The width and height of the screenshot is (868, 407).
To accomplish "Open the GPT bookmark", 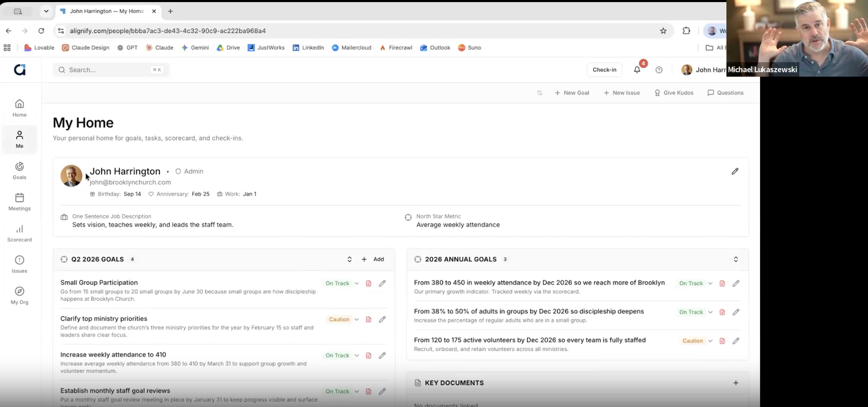I will [128, 48].
